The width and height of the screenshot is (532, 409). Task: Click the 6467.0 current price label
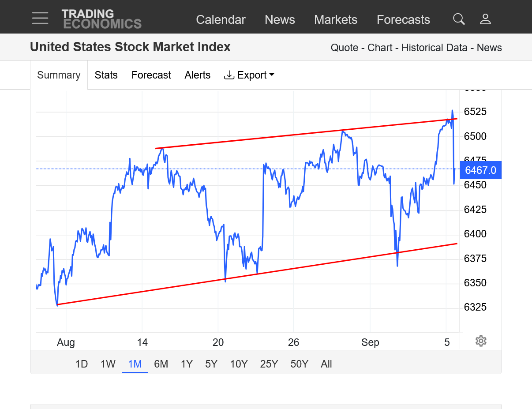pyautogui.click(x=480, y=170)
